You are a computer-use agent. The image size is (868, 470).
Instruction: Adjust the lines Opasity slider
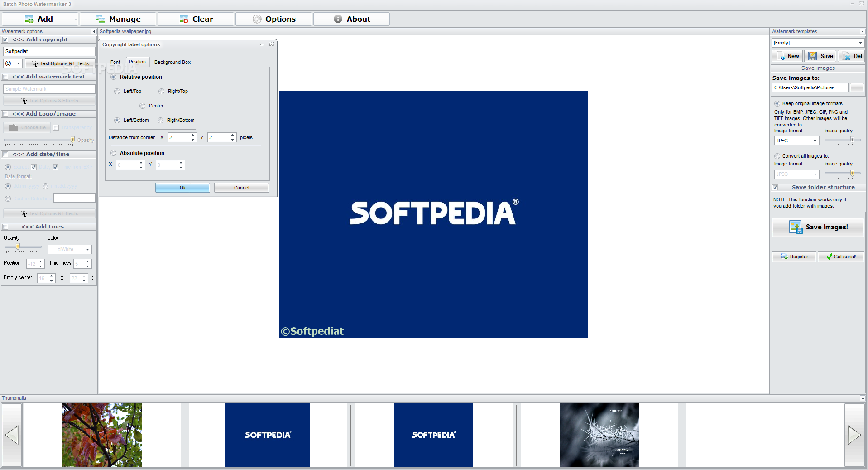[18, 247]
